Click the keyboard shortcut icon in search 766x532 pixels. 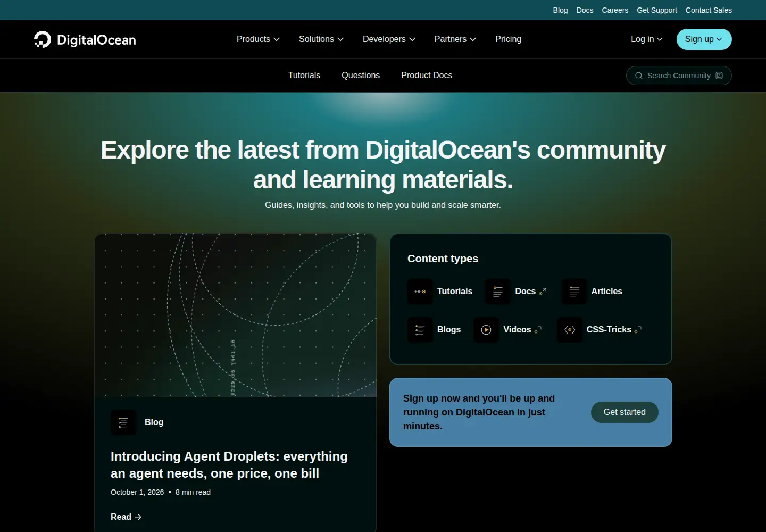[x=719, y=76]
